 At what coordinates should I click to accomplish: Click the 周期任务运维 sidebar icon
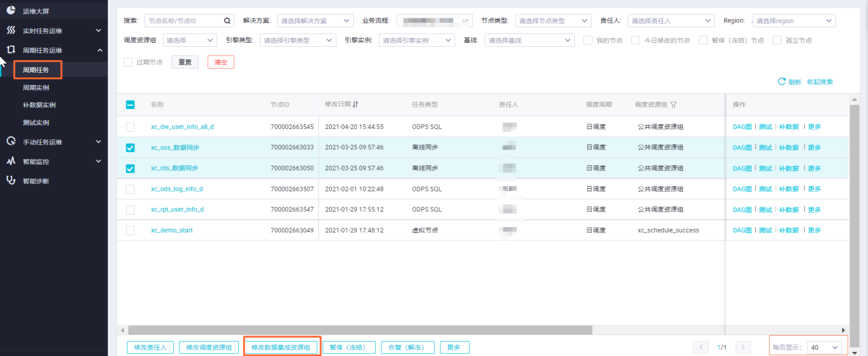[x=11, y=50]
